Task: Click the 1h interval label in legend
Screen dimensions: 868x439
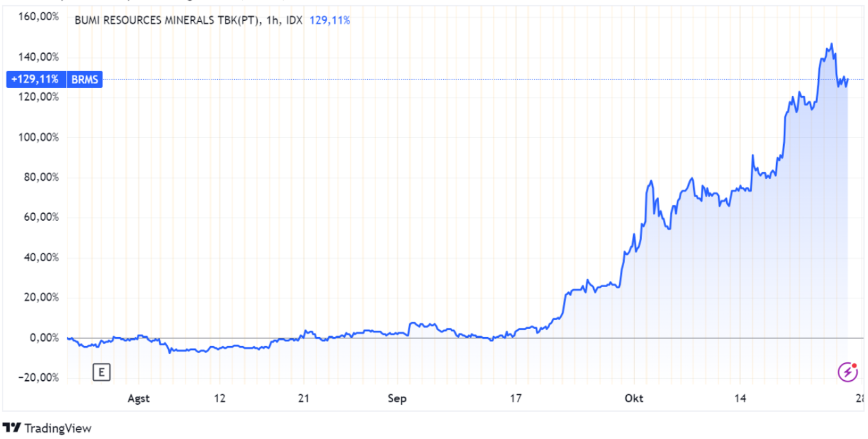Action: pos(271,20)
